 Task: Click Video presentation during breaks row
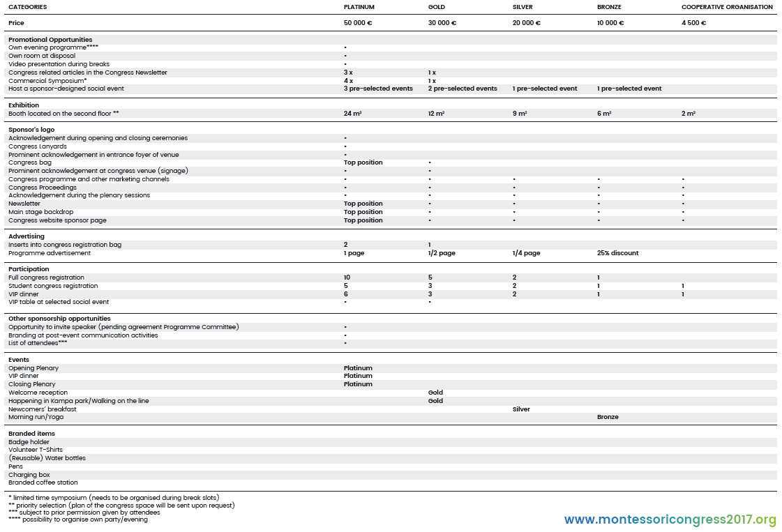[x=59, y=64]
